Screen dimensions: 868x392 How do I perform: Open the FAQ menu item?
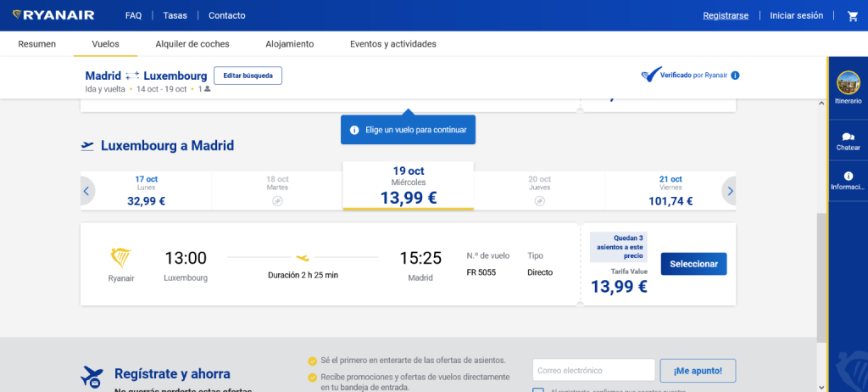coord(133,15)
